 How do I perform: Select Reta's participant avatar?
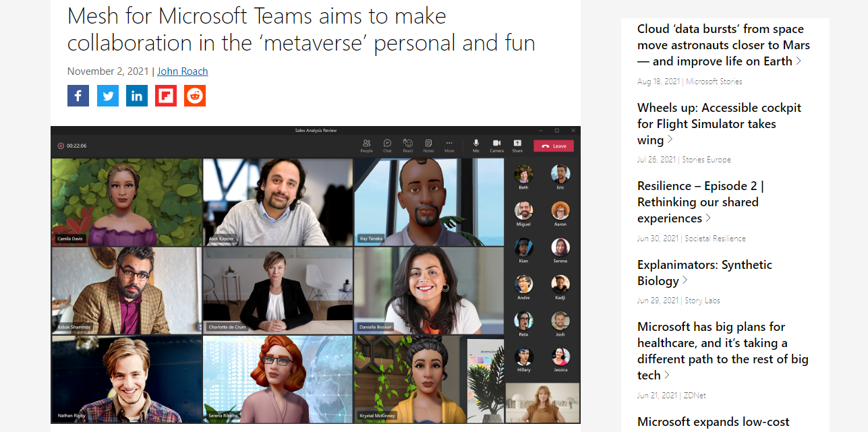click(x=523, y=320)
